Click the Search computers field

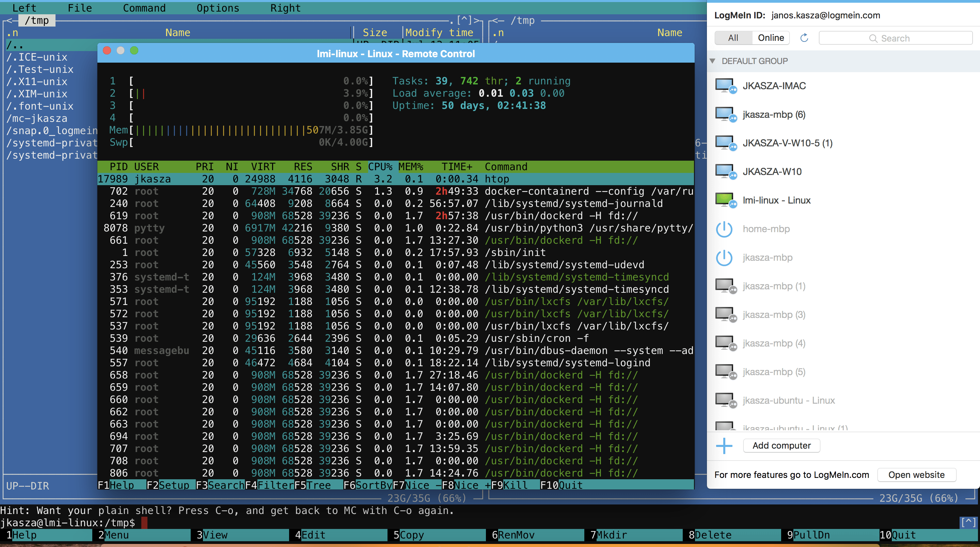[895, 38]
